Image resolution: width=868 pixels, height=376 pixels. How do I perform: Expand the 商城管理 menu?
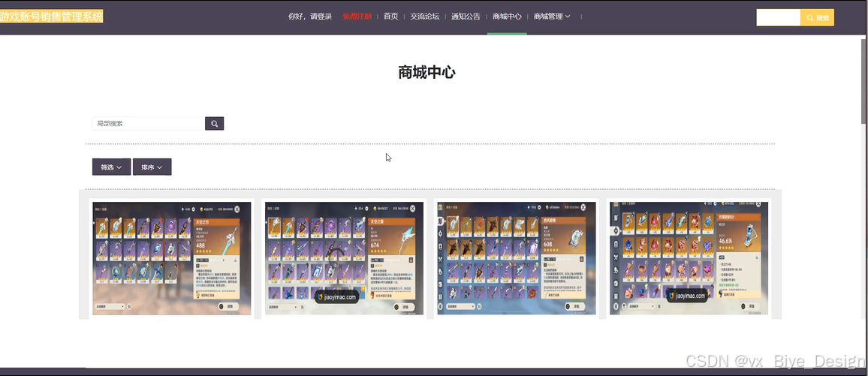coord(552,17)
